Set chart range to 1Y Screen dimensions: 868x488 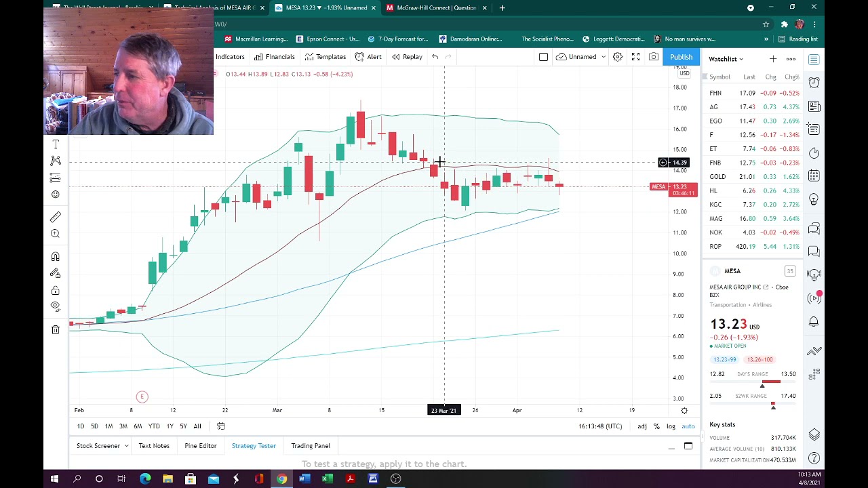170,426
